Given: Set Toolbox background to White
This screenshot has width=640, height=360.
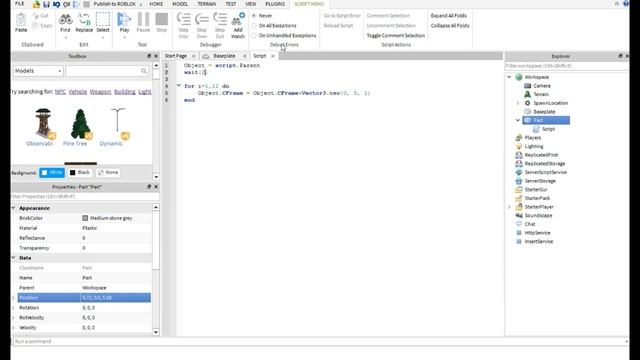Looking at the screenshot, I should point(52,173).
